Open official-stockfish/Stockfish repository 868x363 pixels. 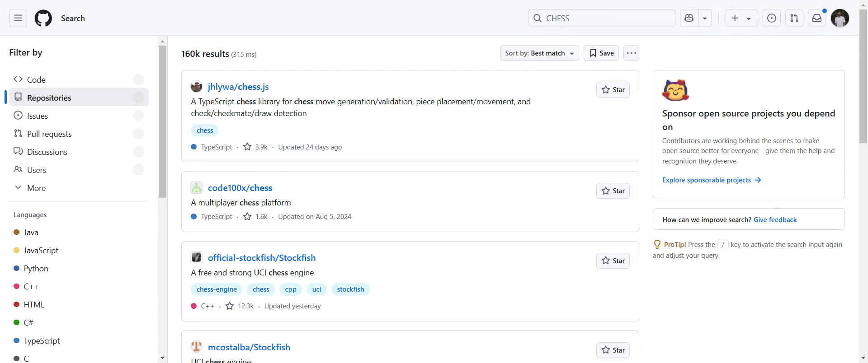pos(262,258)
